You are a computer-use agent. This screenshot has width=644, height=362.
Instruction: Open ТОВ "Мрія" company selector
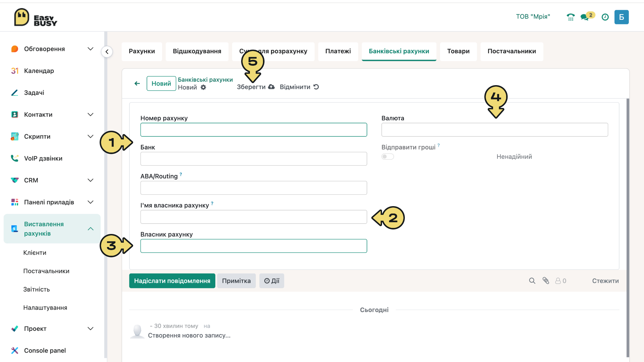pyautogui.click(x=533, y=17)
